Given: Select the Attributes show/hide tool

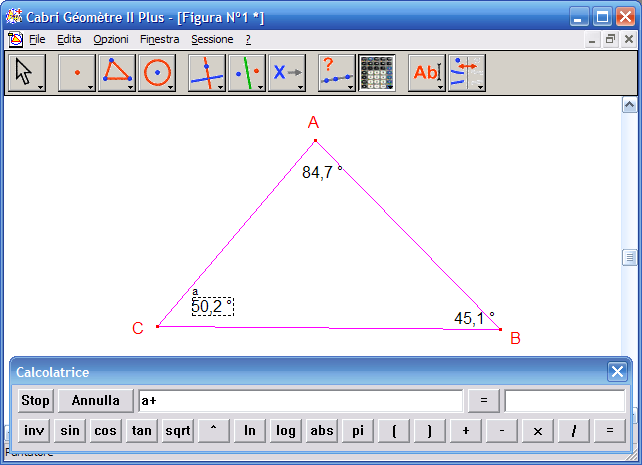Looking at the screenshot, I should click(467, 73).
